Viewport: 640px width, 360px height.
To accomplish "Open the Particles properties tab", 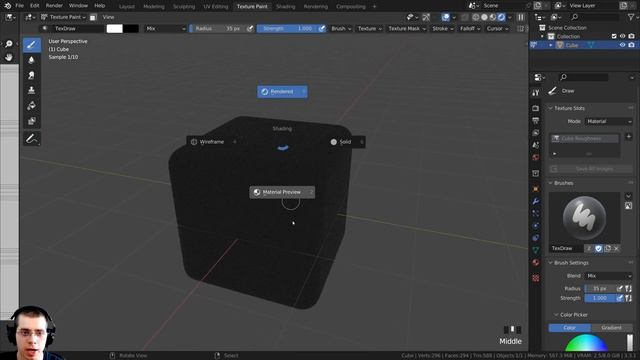I will (536, 213).
